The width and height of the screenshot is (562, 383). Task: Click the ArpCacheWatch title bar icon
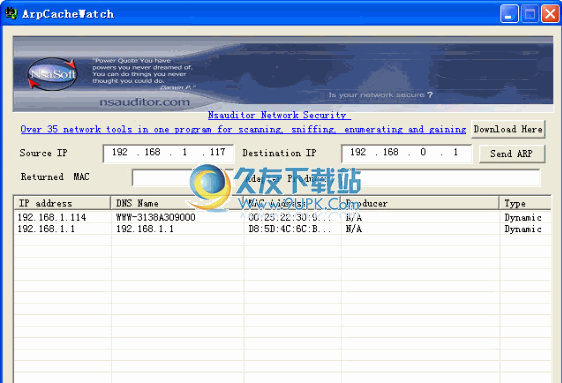[11, 14]
